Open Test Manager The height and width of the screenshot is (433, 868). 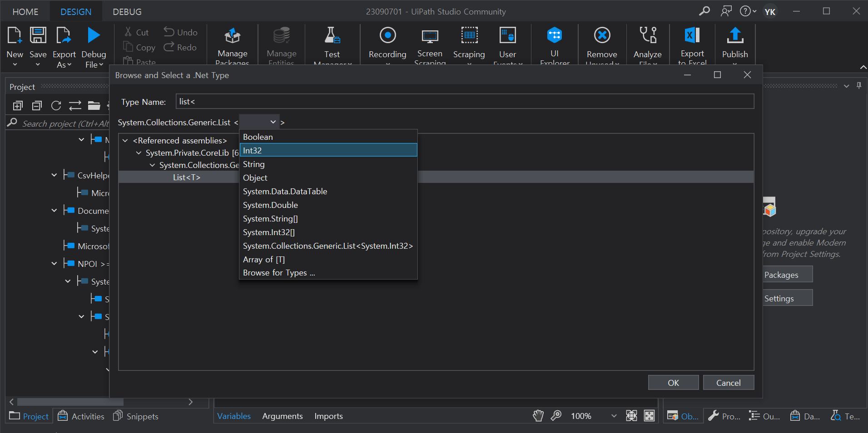point(332,45)
